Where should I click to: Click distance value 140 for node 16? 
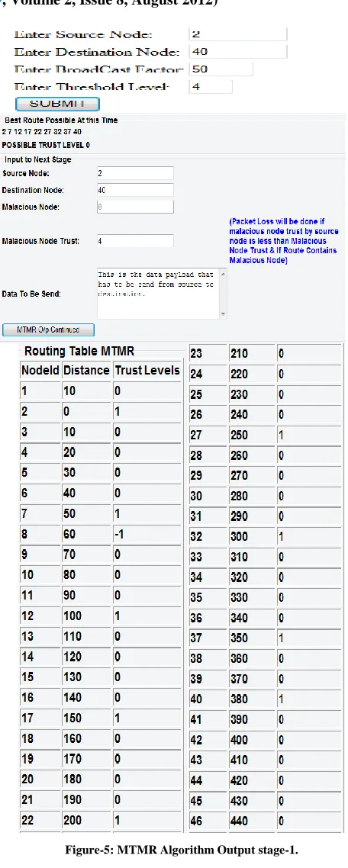(72, 697)
